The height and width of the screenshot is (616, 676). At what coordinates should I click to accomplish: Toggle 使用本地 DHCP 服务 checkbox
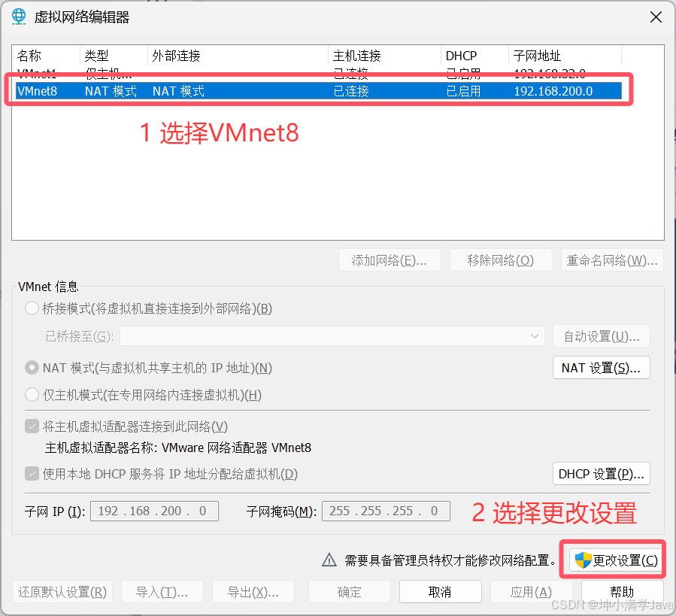[32, 474]
